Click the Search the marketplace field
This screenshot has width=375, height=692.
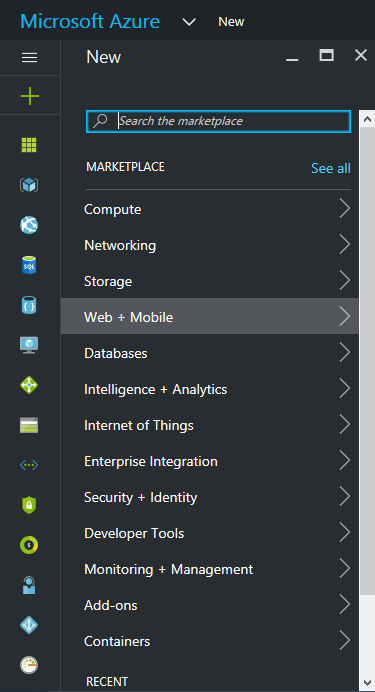tap(218, 121)
